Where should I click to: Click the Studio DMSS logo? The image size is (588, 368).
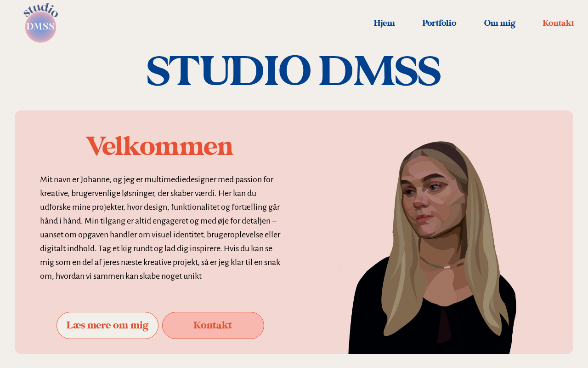(x=41, y=23)
